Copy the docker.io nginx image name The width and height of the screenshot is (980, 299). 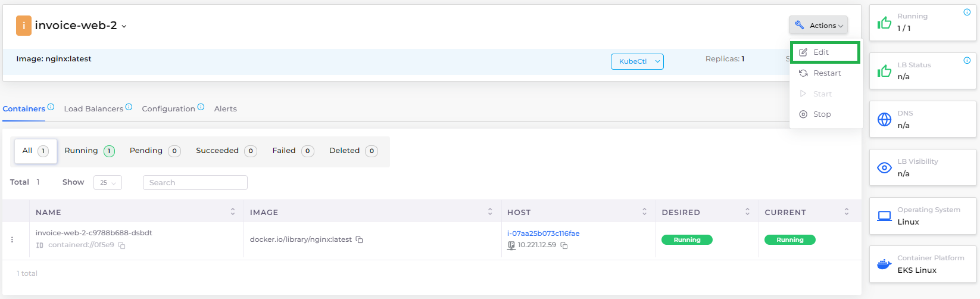(x=359, y=239)
